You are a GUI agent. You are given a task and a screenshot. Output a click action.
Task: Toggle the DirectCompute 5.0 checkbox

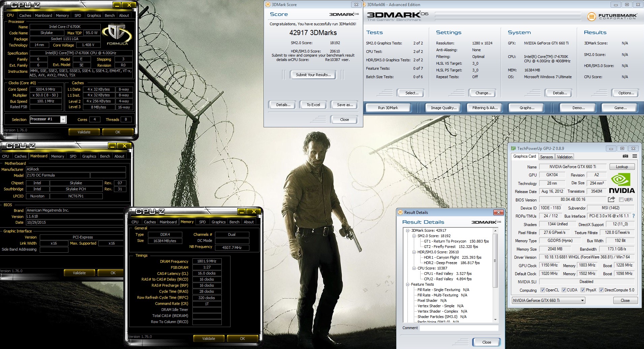pyautogui.click(x=601, y=290)
